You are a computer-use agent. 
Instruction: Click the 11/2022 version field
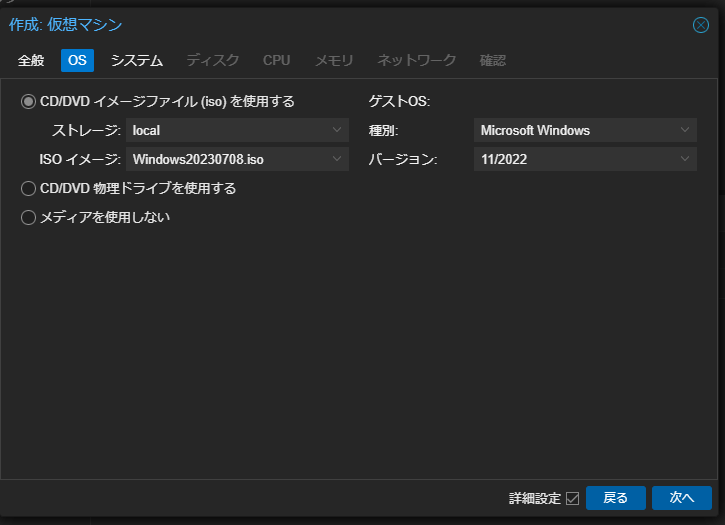585,159
